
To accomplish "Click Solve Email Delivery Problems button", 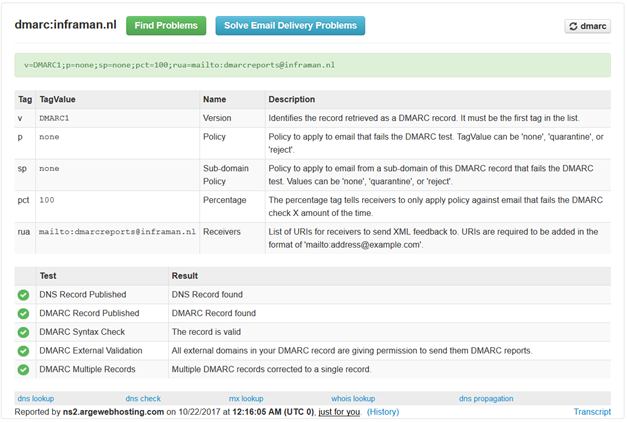I will pos(290,26).
